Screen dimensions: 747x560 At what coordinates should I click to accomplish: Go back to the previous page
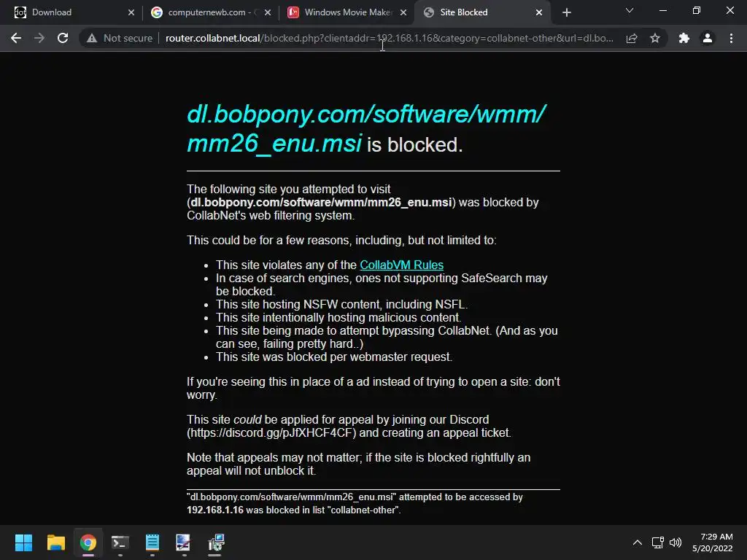pyautogui.click(x=16, y=38)
